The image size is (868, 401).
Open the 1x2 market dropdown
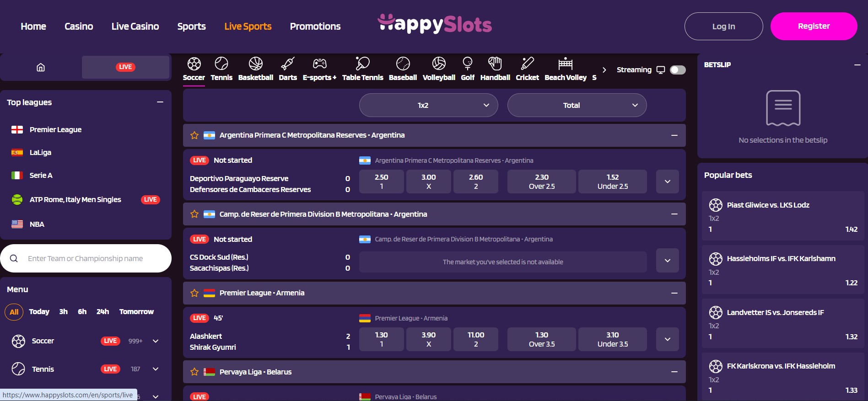pos(428,105)
